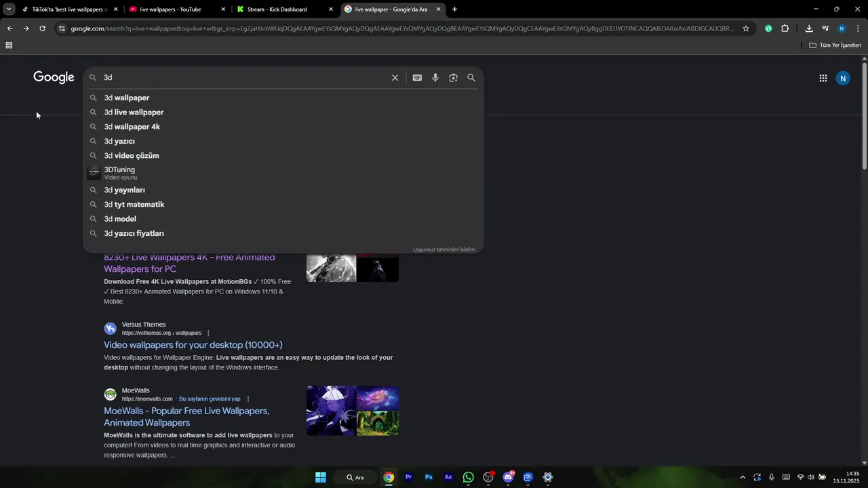This screenshot has height=488, width=868.
Task: Go forward to the next page
Action: pyautogui.click(x=26, y=28)
